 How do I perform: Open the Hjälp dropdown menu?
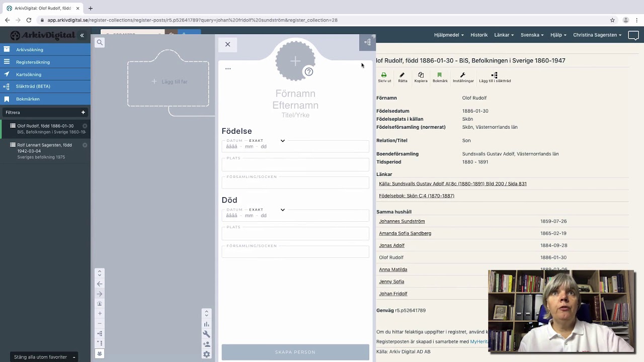[558, 35]
